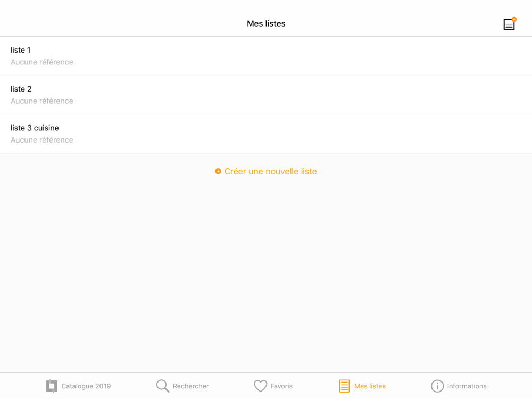Click the Favoris heart icon
Screen dimensions: 532x399
coord(261,386)
